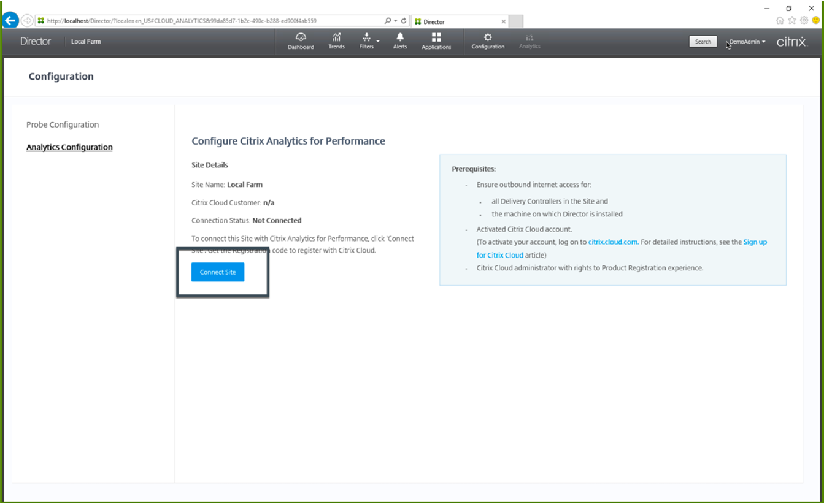824x504 pixels.
Task: Refresh the page with the reload icon
Action: pyautogui.click(x=404, y=21)
